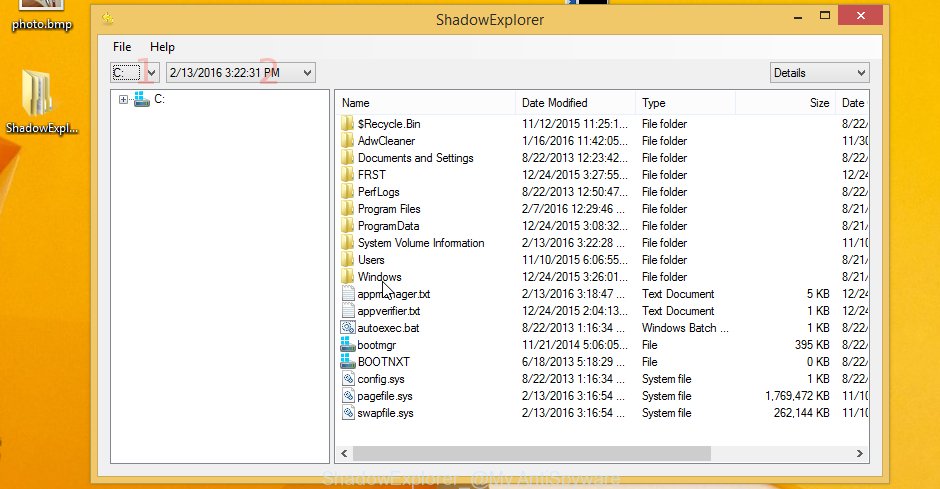Click the horizontal scrollbar left arrow
Viewport: 940px width, 489px height.
point(344,454)
